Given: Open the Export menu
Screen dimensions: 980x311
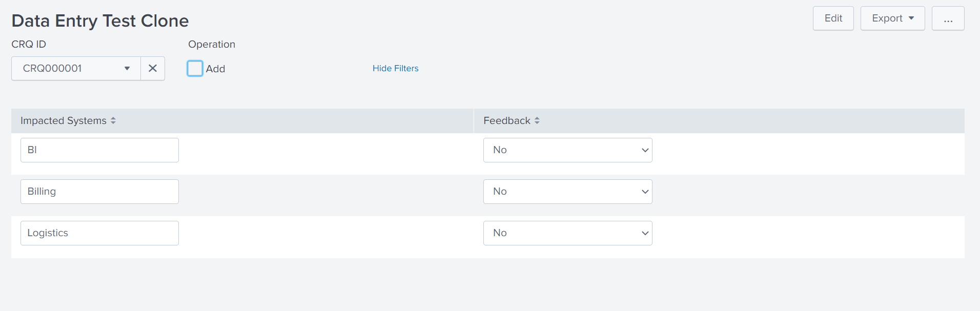Looking at the screenshot, I should 892,17.
